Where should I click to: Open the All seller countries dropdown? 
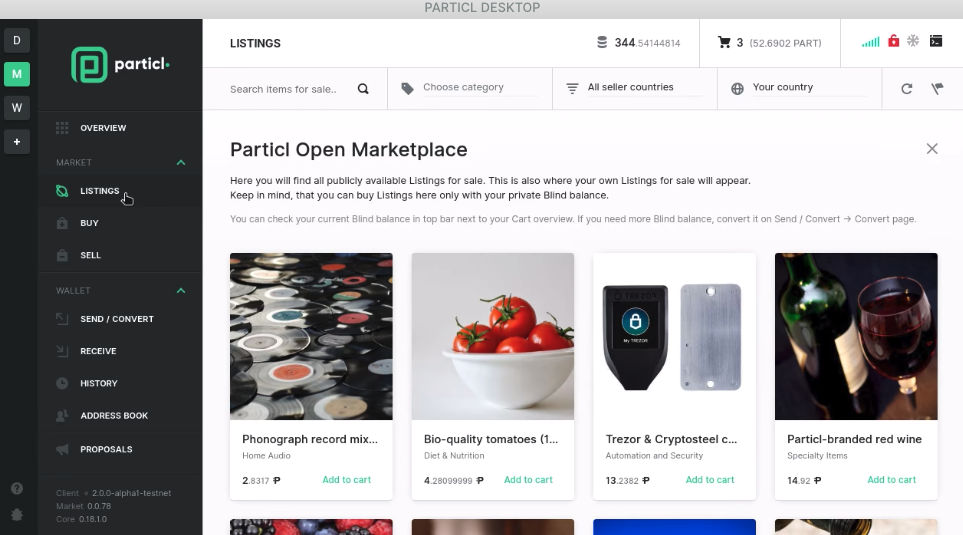click(635, 88)
